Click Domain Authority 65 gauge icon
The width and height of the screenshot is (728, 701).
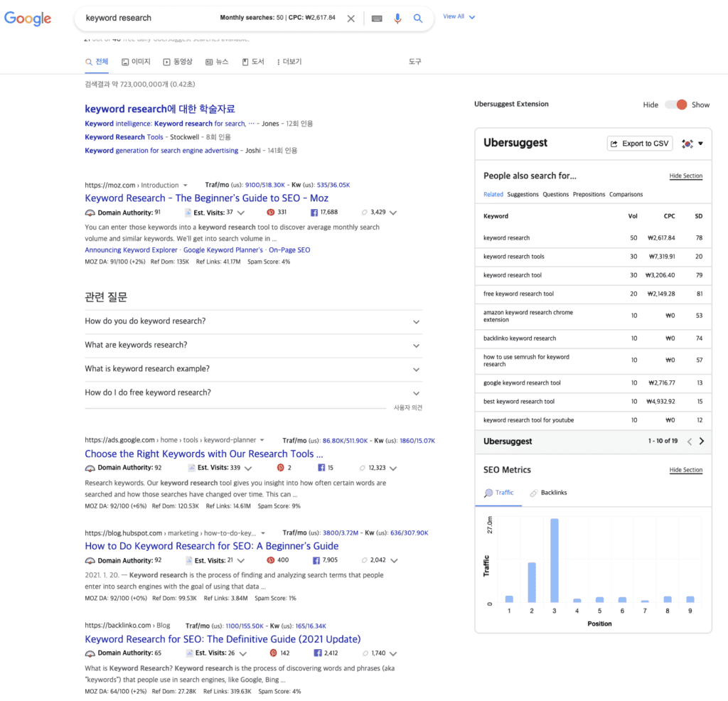[90, 653]
